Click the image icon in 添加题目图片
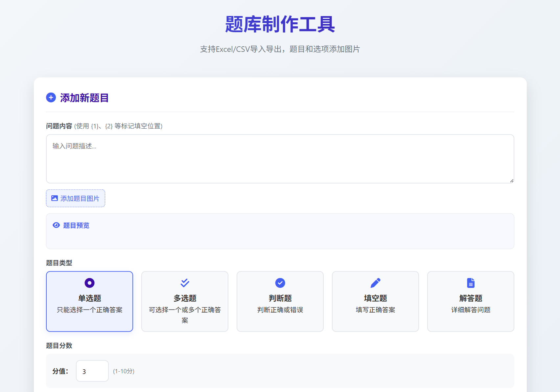Image resolution: width=560 pixels, height=392 pixels. click(55, 198)
